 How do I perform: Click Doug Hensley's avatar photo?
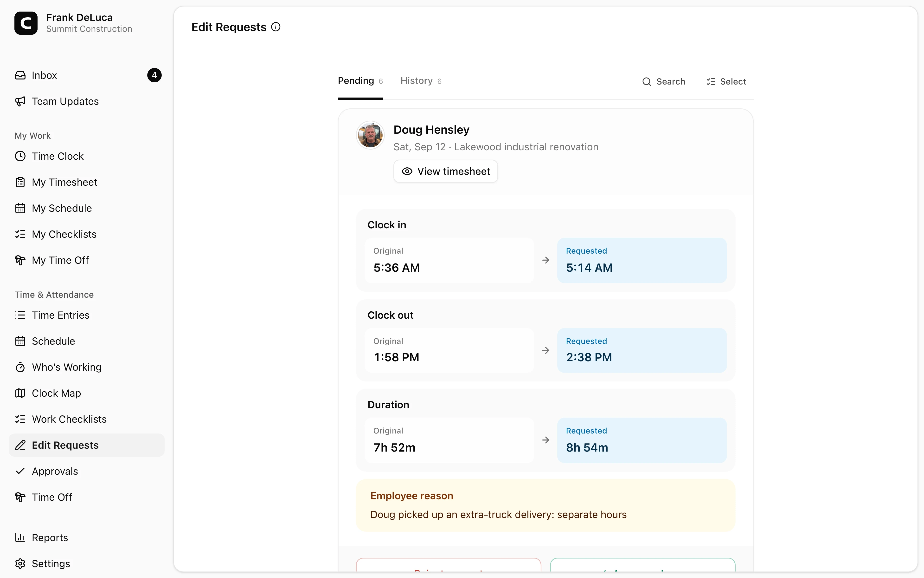pyautogui.click(x=370, y=135)
